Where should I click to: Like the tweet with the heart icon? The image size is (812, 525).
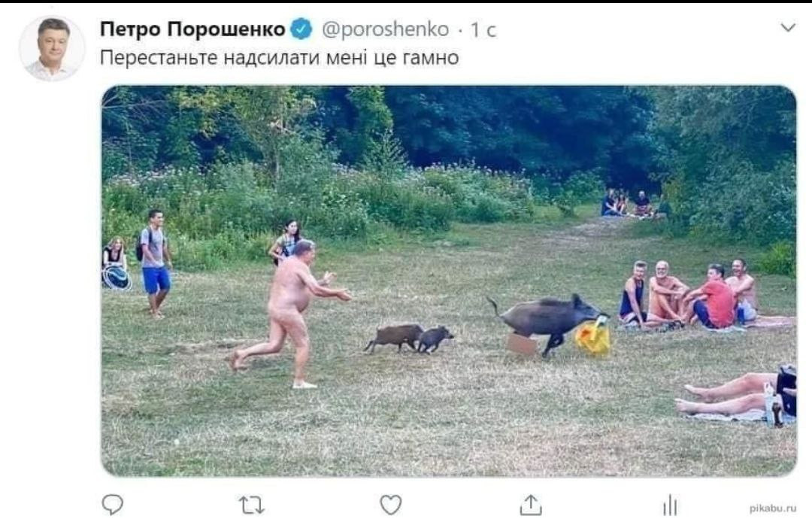[390, 505]
